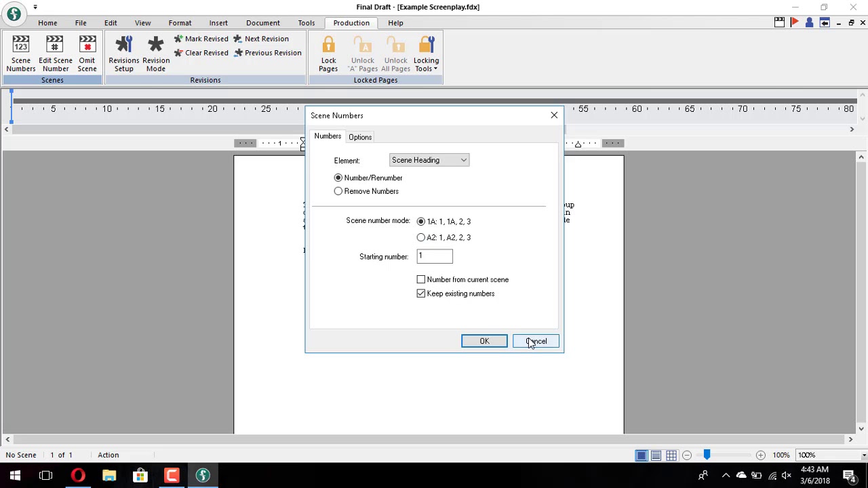Open Element Scene Heading dropdown
This screenshot has width=868, height=488.
coord(429,160)
